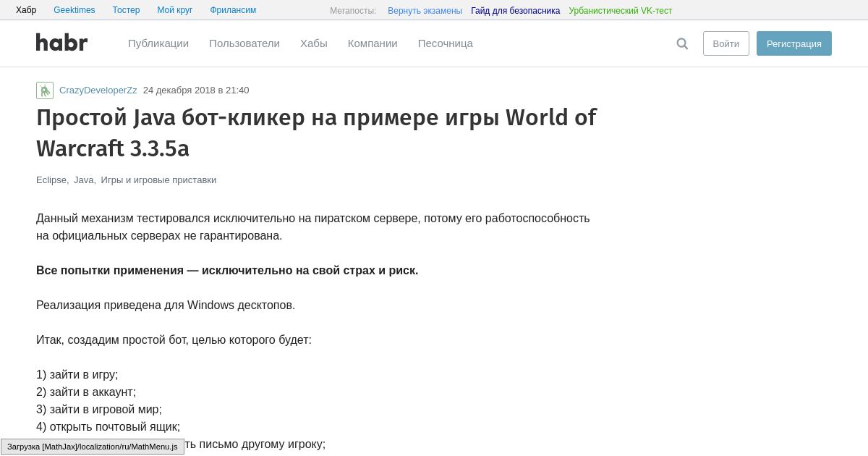Screen dimensions: 868x456
Task: Click list item 4) открыть почтовый ящик
Action: [x=109, y=427]
